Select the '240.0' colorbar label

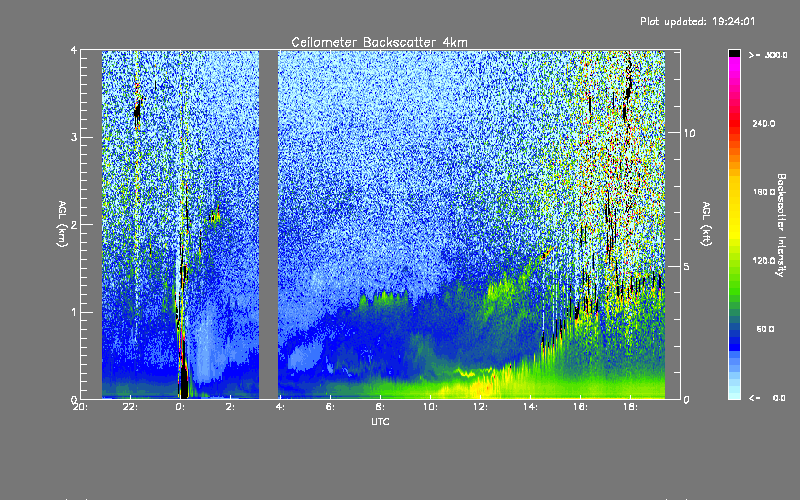764,123
